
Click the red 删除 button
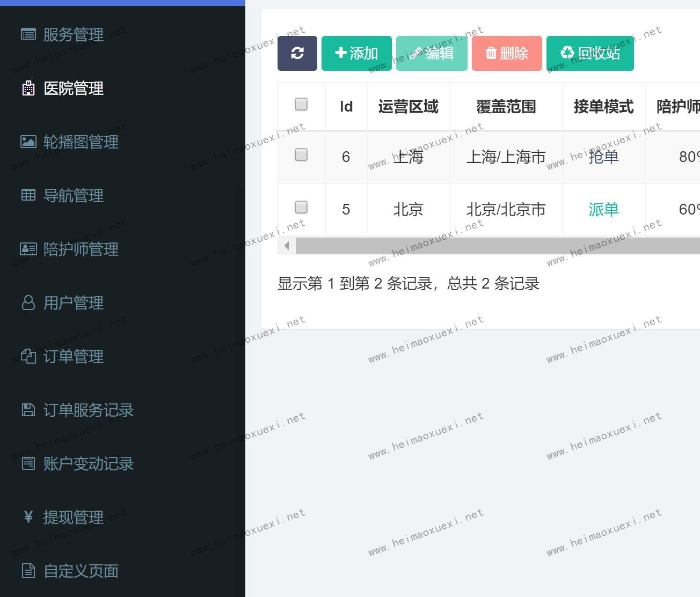(x=506, y=53)
